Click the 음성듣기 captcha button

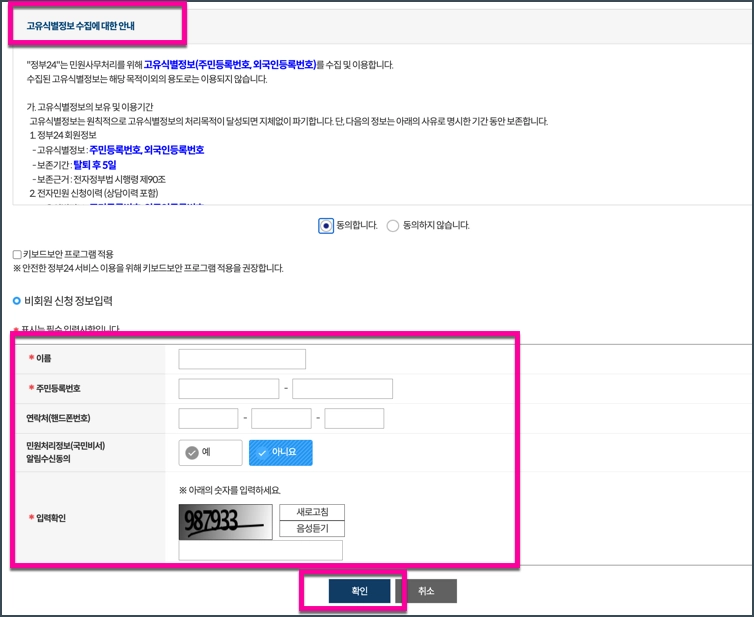click(312, 529)
